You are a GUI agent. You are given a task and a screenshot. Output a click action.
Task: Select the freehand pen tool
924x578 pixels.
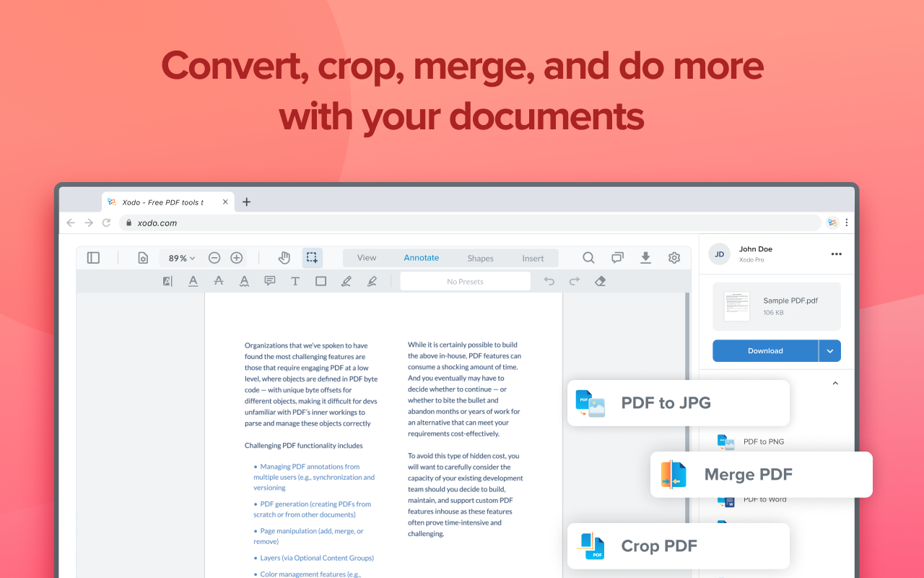[x=346, y=281]
